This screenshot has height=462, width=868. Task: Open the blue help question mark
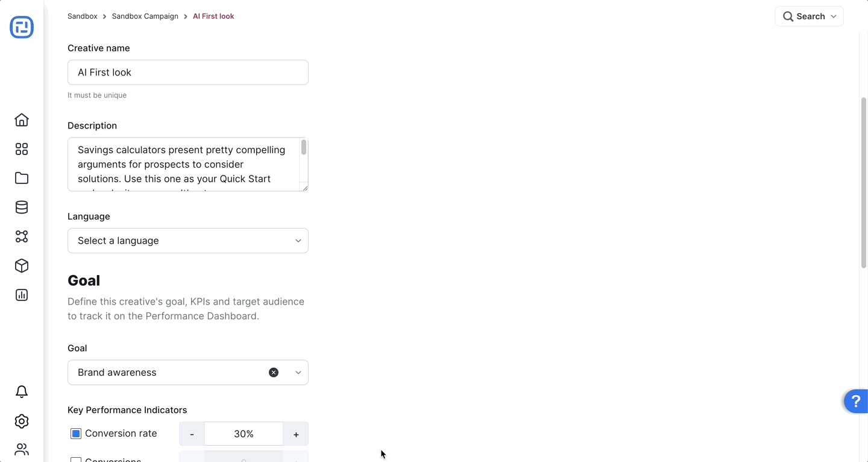click(x=855, y=401)
